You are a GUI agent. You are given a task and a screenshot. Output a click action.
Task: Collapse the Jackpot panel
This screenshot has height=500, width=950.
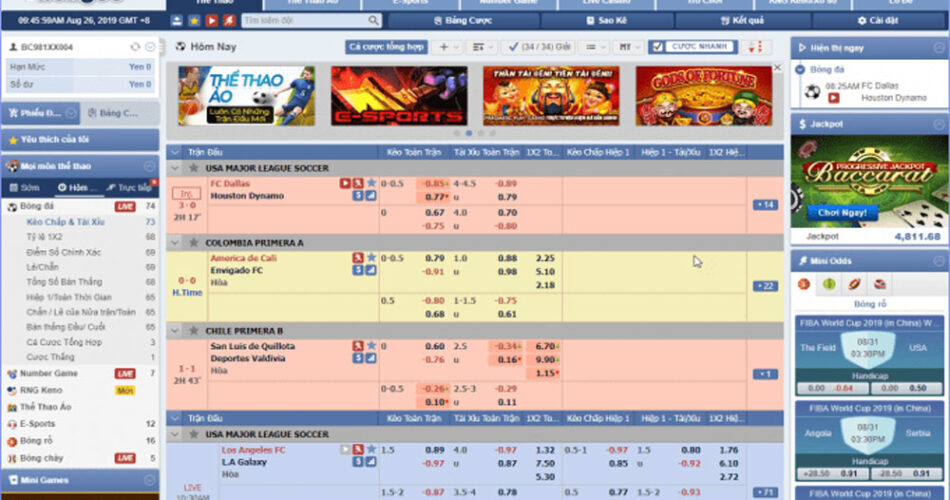click(x=939, y=124)
